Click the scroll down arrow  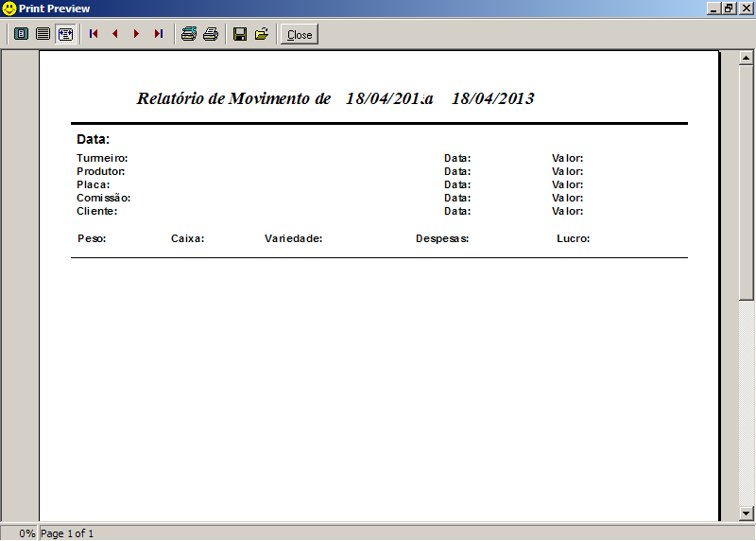coord(747,513)
